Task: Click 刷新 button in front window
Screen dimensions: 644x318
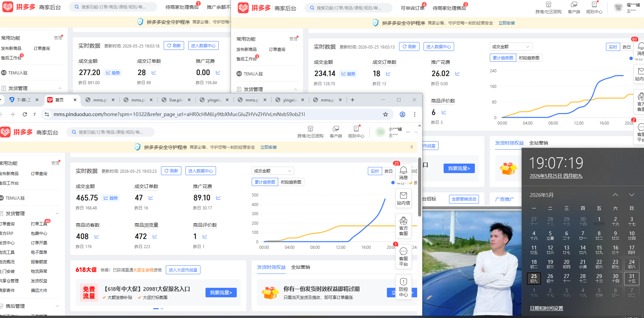Action: 171,171
